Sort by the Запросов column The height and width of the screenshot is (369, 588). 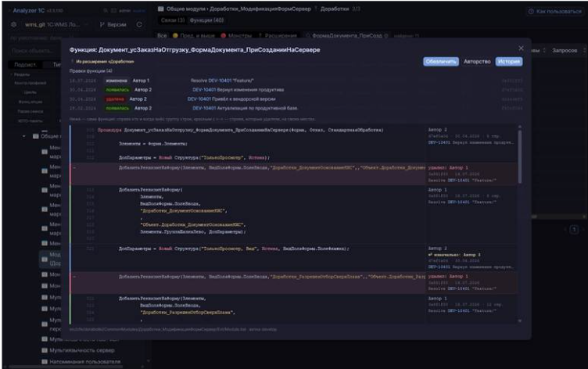(565, 50)
